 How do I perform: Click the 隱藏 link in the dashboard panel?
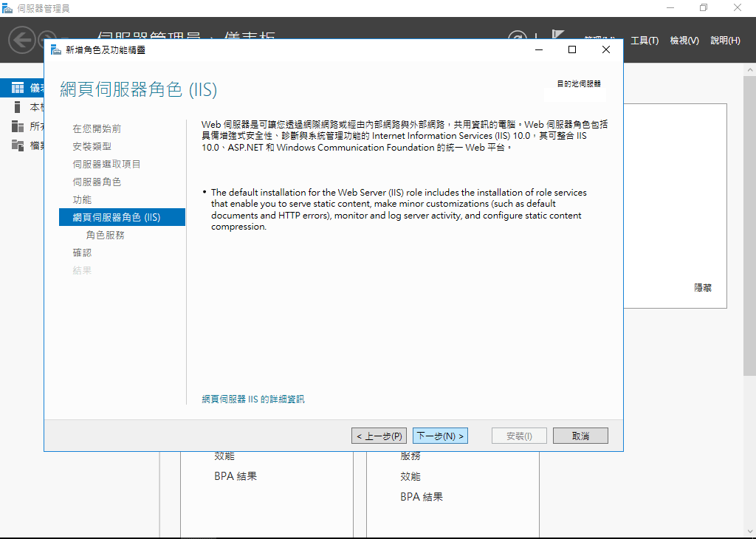[703, 288]
